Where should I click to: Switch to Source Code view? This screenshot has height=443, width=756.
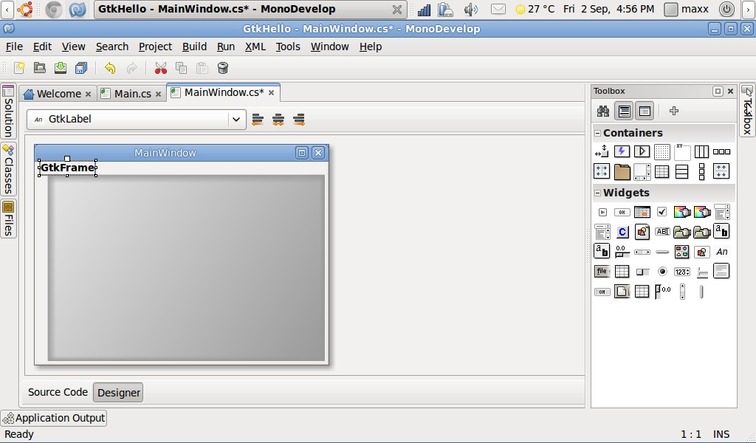point(58,392)
